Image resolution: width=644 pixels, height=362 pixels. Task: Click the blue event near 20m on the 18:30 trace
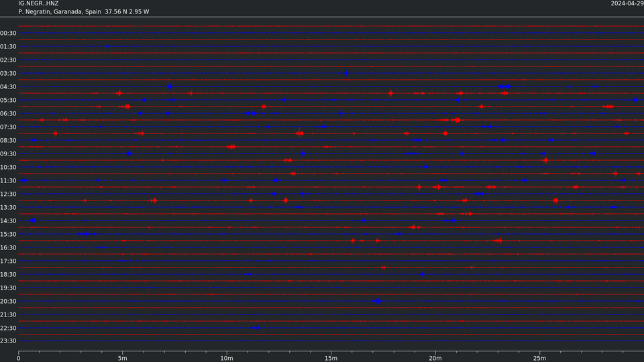pos(422,274)
